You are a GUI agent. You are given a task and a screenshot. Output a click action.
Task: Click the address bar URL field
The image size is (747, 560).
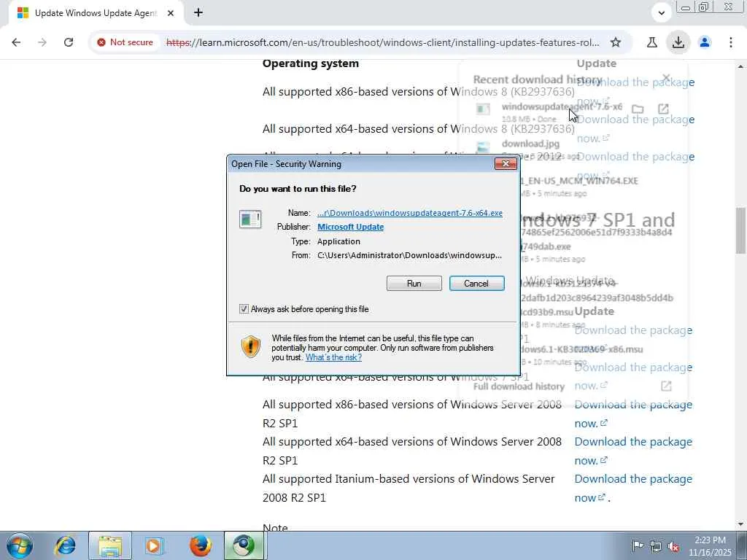pos(382,42)
